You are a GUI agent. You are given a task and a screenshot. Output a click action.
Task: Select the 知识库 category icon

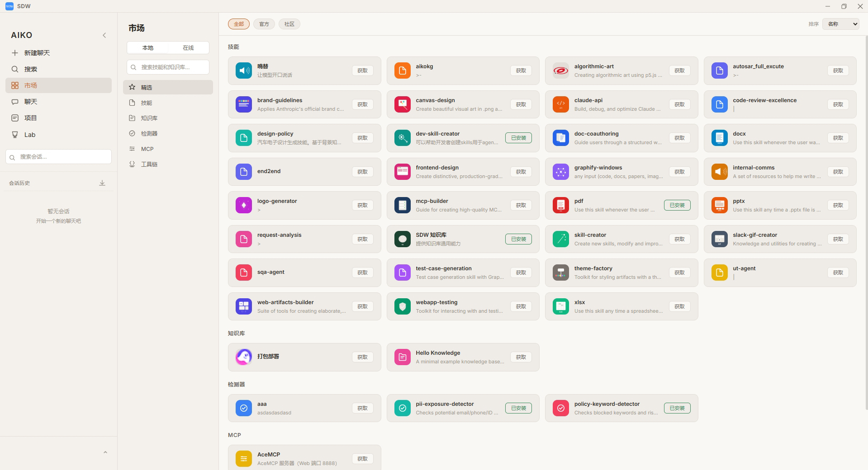[x=132, y=118]
